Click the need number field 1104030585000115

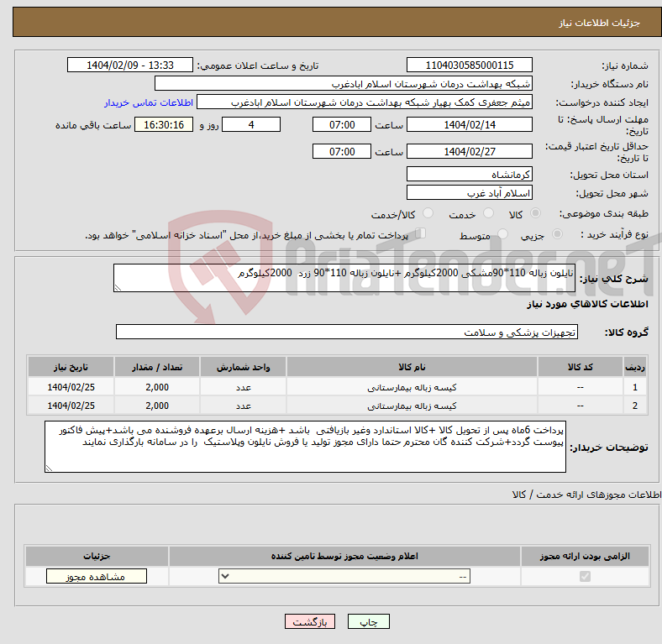(x=469, y=65)
